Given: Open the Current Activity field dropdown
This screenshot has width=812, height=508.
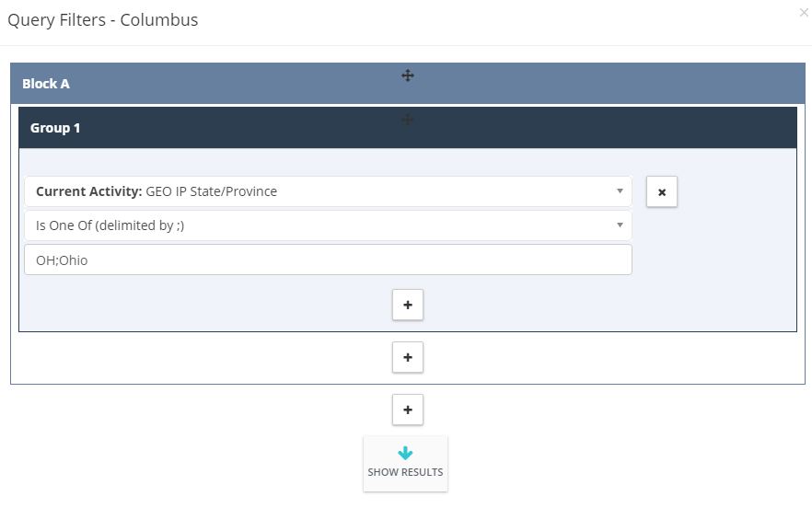Looking at the screenshot, I should coord(328,191).
